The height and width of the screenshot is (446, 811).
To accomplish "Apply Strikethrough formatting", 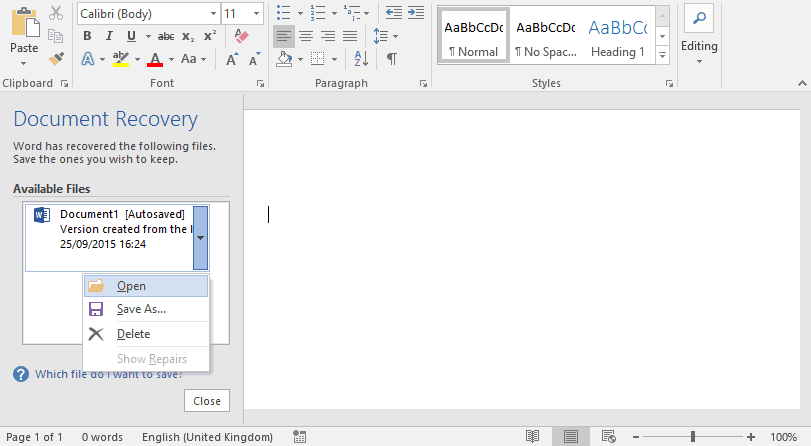I will tap(166, 36).
